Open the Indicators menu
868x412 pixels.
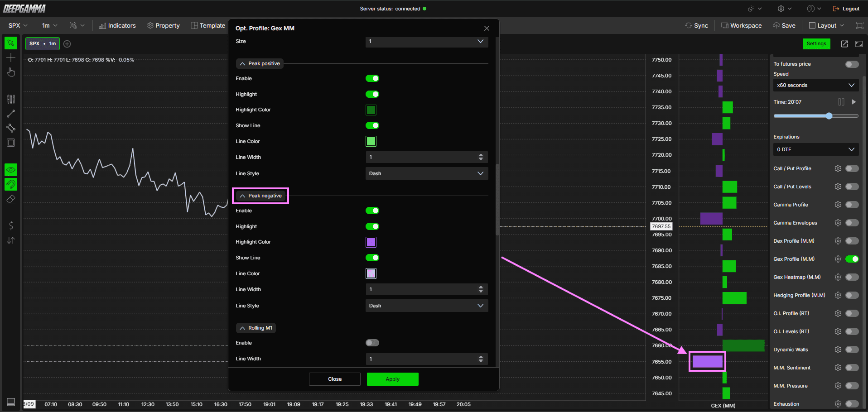pos(117,25)
